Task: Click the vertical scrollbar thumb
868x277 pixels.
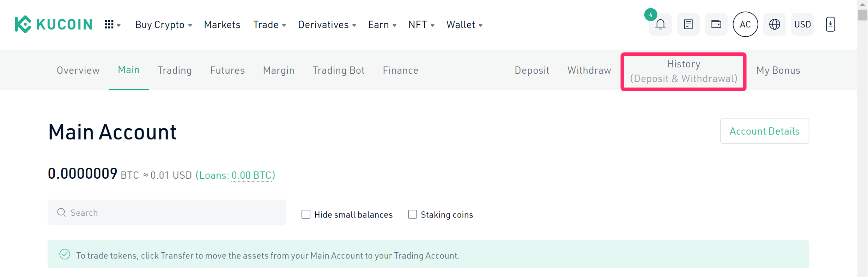Action: click(863, 15)
